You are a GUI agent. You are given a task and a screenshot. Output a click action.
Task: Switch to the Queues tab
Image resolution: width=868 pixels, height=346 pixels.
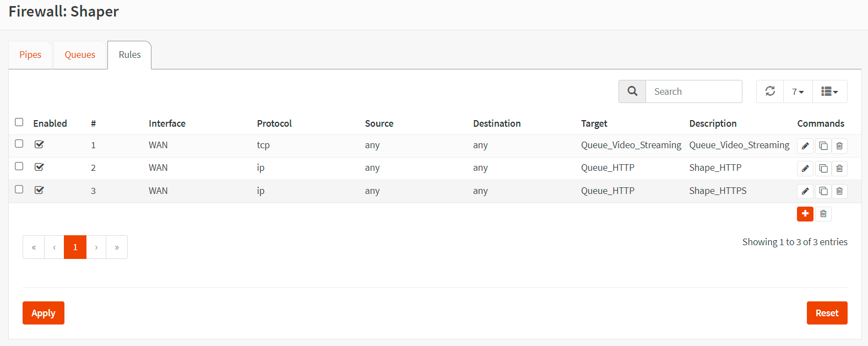(x=80, y=55)
